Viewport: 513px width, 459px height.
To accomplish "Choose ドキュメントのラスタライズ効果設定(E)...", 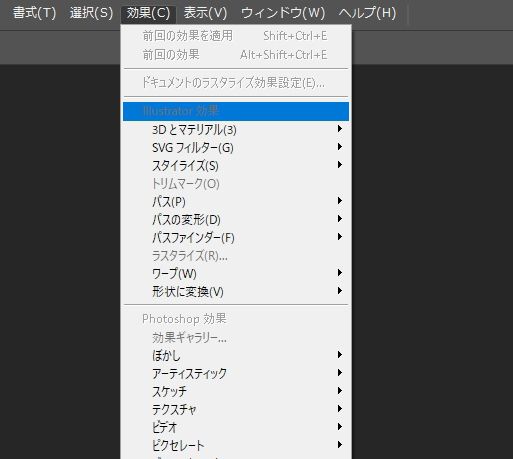I will pos(236,83).
